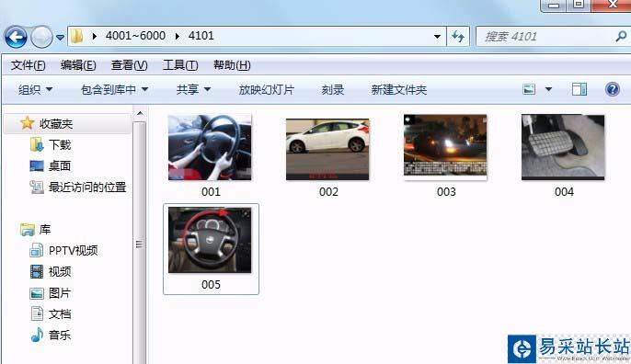
Task: Open 图片 pictures library
Action: pyautogui.click(x=60, y=293)
